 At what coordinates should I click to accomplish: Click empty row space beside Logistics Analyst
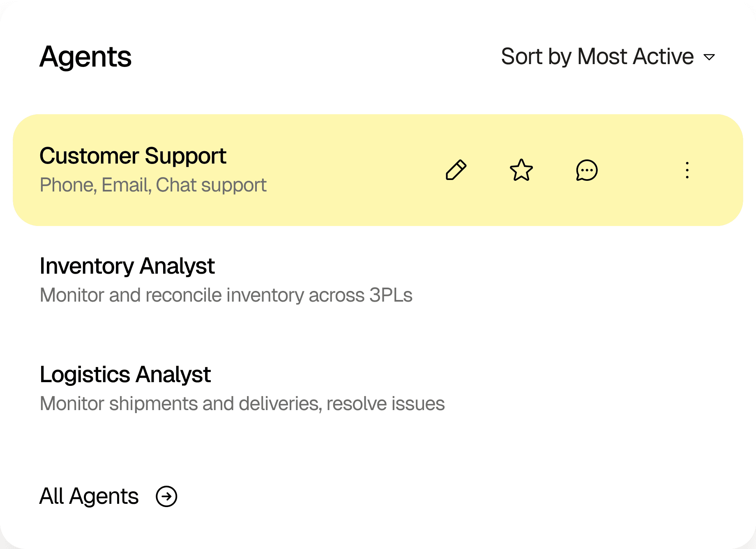click(596, 388)
